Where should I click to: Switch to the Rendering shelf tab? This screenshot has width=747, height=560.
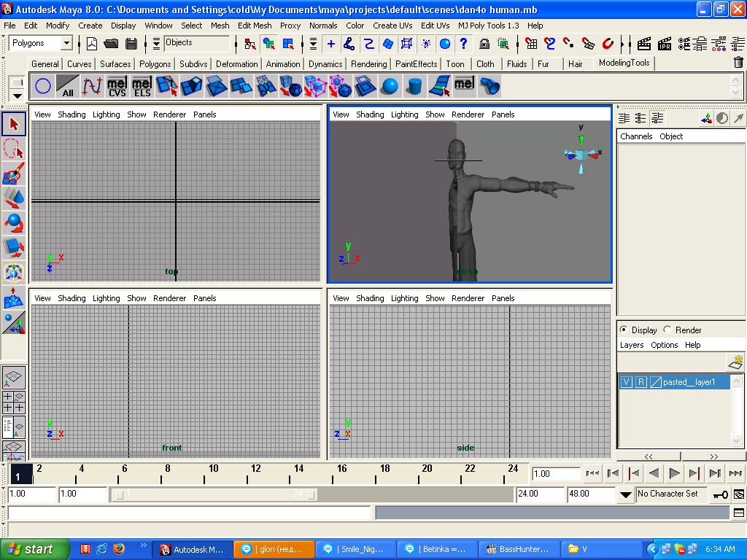point(368,64)
